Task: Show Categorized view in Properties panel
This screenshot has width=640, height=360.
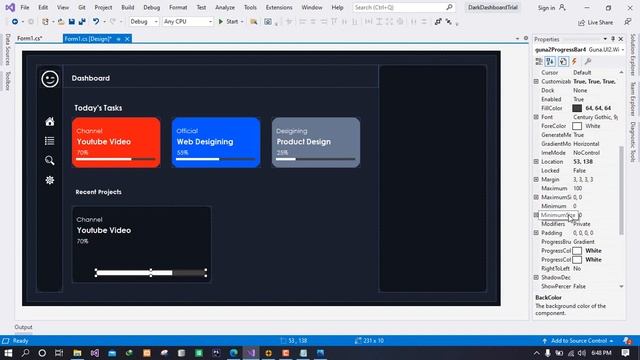Action: pos(539,62)
